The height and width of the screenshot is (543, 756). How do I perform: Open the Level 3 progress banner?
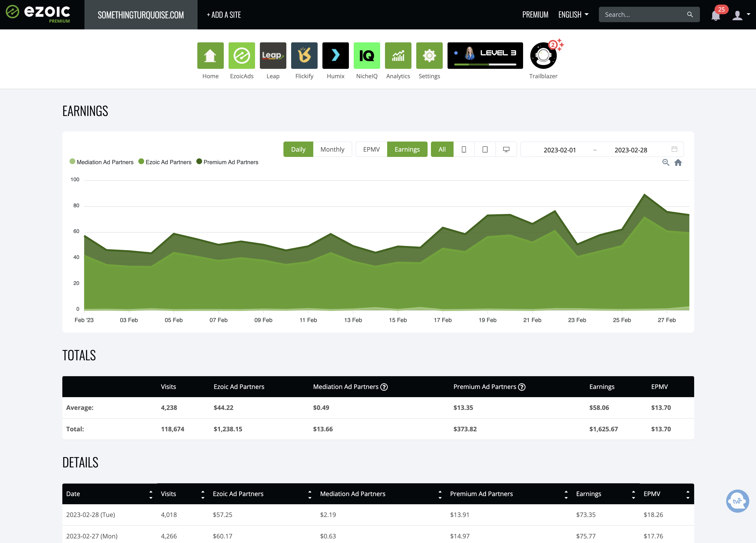[x=485, y=55]
